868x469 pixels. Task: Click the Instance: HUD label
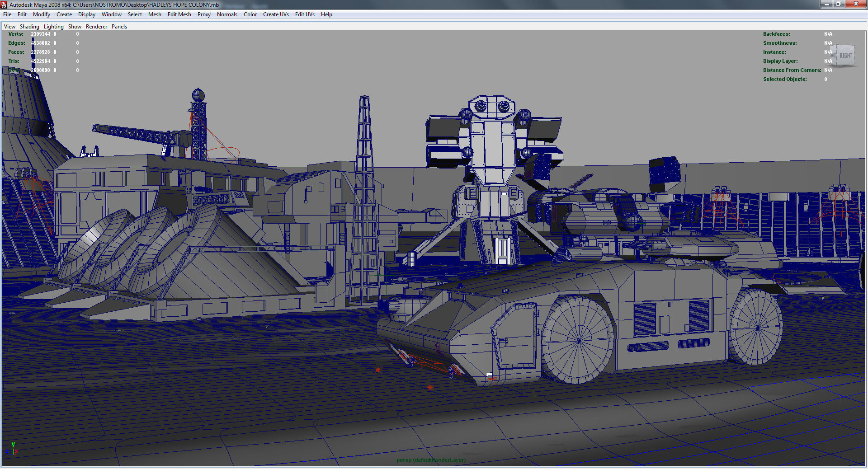point(774,52)
